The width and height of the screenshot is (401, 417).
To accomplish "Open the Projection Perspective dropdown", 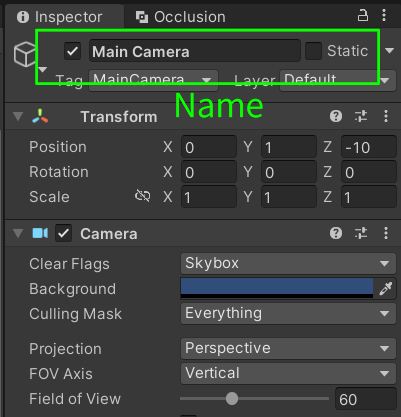I will coord(288,348).
